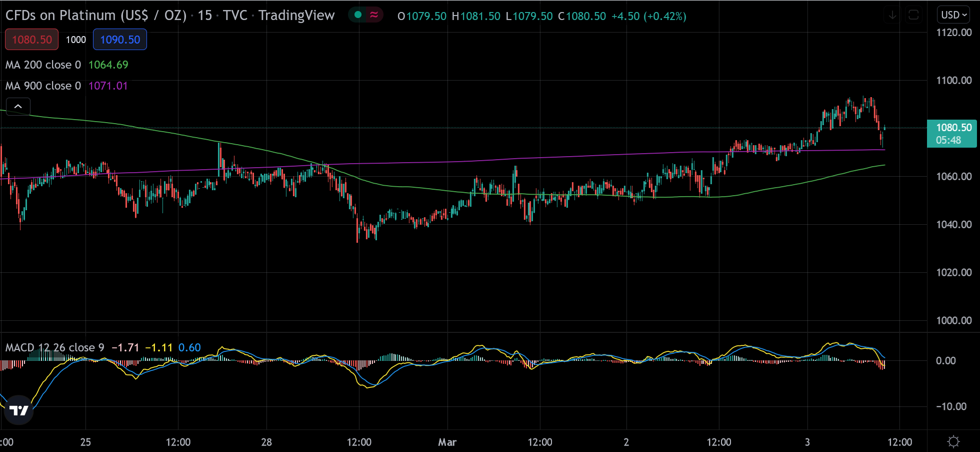Click the close price C1080.50 value
Screen dimensions: 980x452
pyautogui.click(x=582, y=16)
